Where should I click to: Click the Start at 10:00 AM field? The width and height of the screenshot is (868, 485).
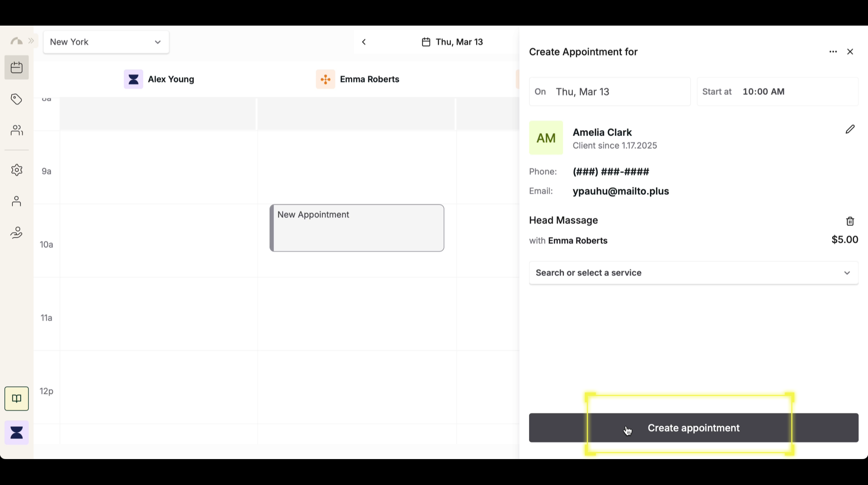coord(777,92)
